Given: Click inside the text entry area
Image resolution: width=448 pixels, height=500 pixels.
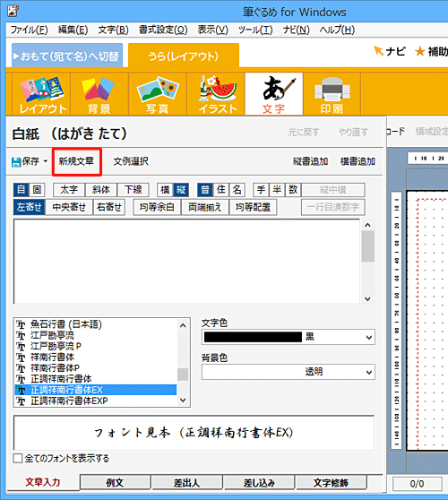Looking at the screenshot, I should (x=187, y=262).
